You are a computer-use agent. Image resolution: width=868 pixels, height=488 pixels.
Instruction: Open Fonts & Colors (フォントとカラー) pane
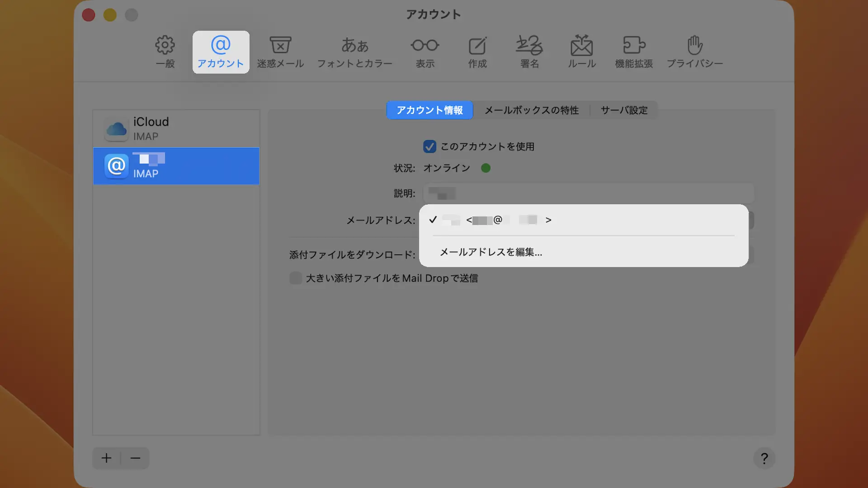(354, 52)
